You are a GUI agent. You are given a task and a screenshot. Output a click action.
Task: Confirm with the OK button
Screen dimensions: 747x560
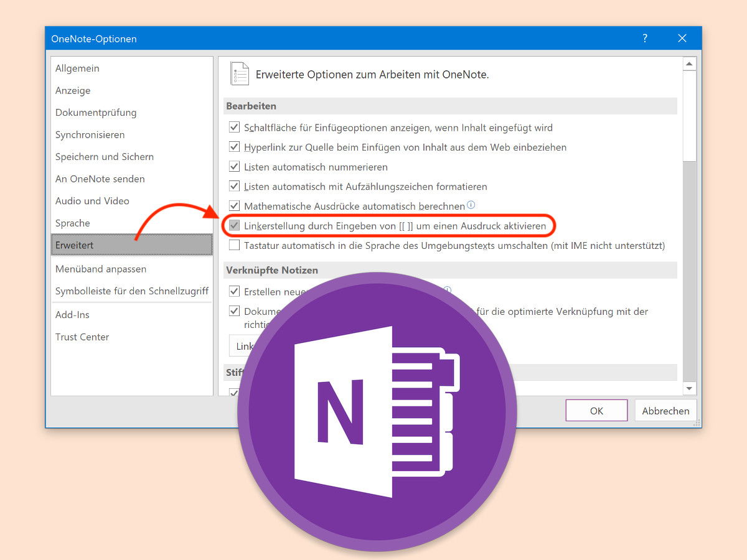point(596,411)
